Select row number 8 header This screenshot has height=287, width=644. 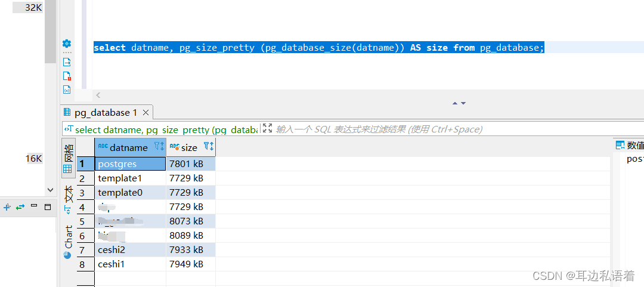point(85,264)
